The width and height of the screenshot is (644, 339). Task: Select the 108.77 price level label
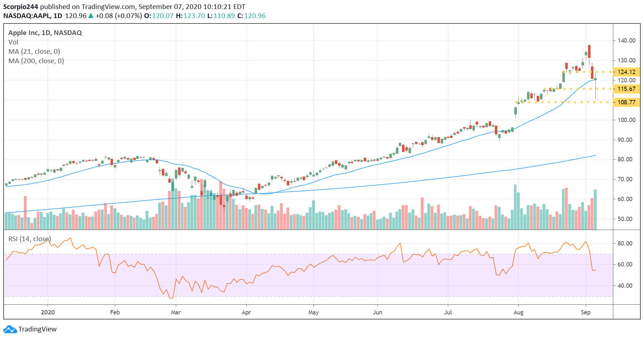point(626,102)
